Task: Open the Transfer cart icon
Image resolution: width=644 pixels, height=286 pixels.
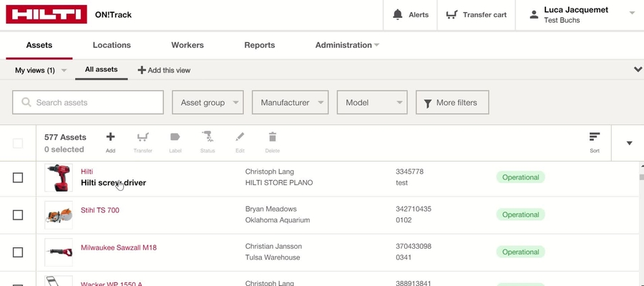Action: (452, 15)
